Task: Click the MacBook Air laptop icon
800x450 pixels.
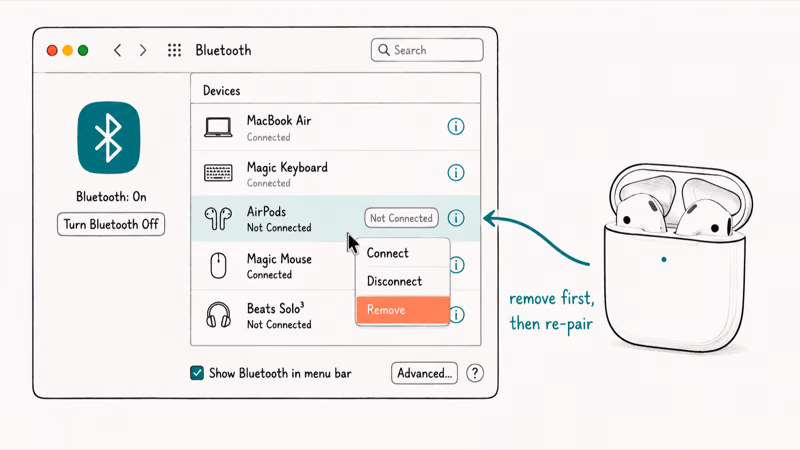Action: (218, 127)
